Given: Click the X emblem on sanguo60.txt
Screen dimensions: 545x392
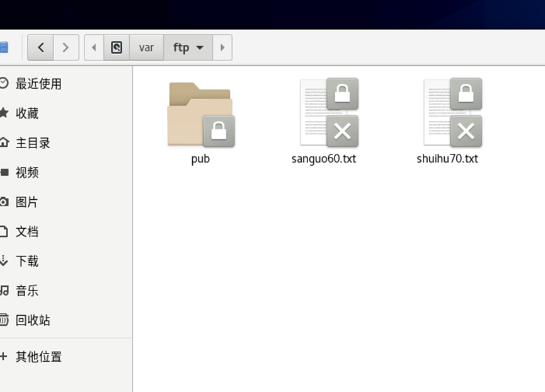Looking at the screenshot, I should 342,131.
